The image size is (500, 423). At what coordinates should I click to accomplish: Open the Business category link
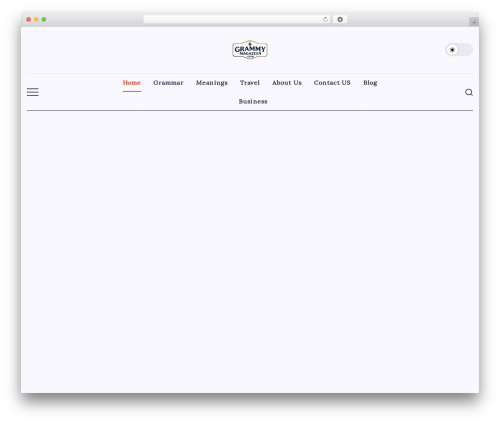(253, 101)
